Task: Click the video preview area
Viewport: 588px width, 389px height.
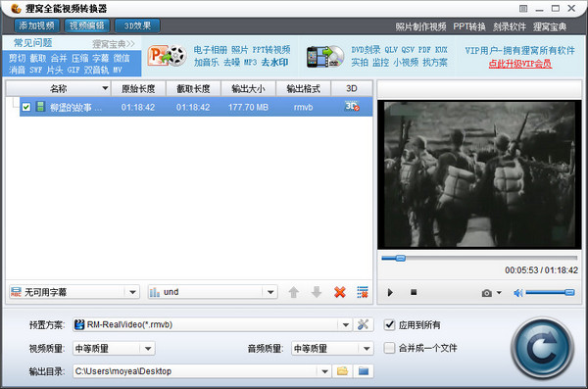Action: (479, 174)
